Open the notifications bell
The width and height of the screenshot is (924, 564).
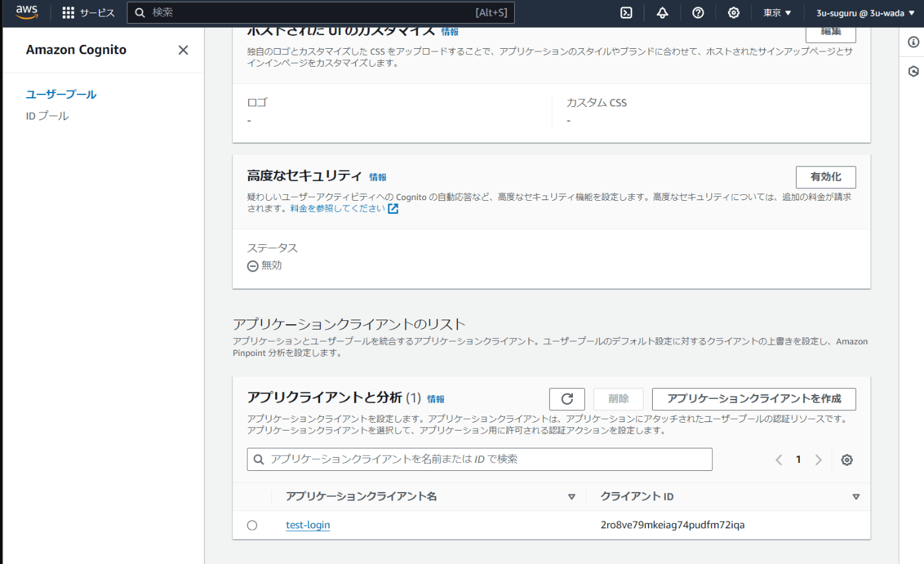pos(663,13)
